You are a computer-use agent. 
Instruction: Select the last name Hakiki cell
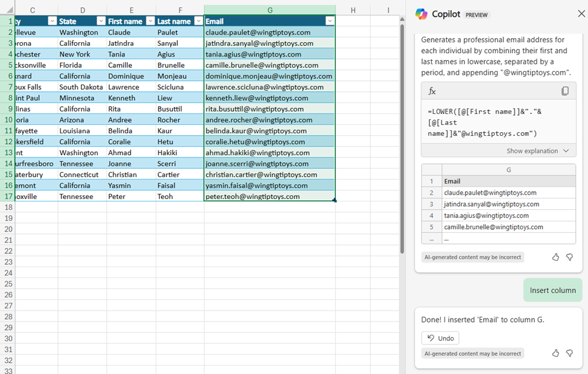180,153
